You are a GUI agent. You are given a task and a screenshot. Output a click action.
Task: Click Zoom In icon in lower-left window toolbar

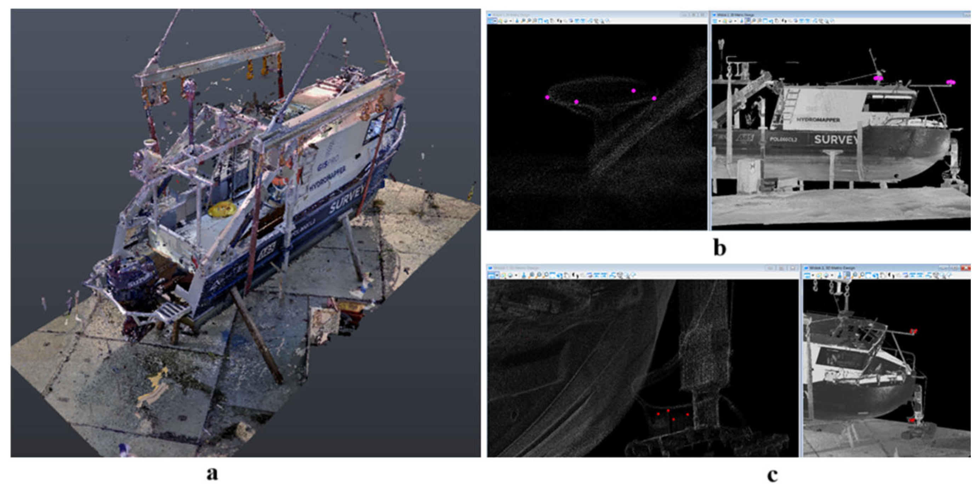click(x=532, y=275)
